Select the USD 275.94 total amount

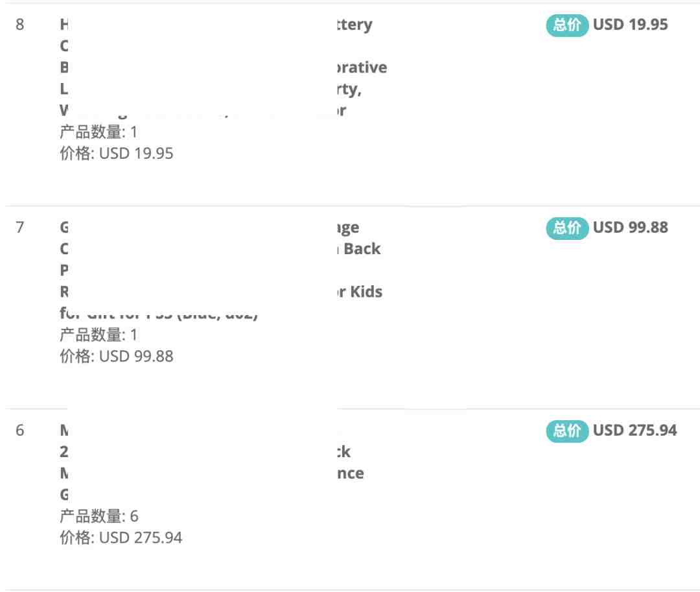(x=635, y=431)
